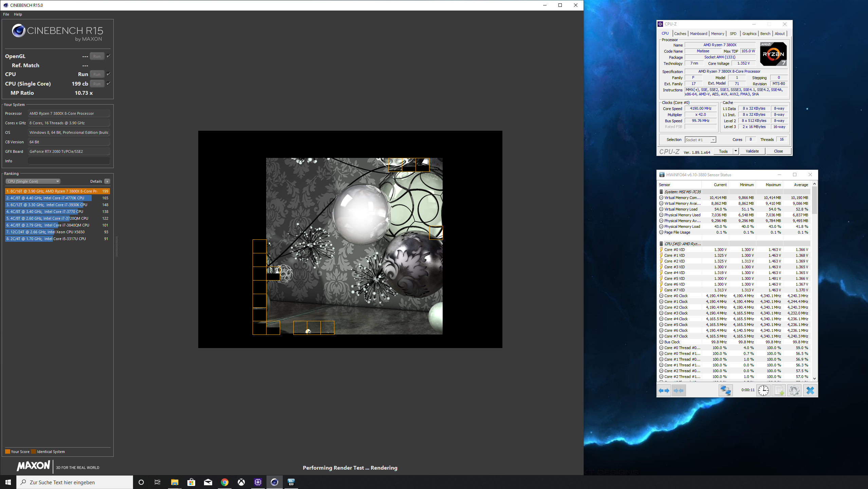This screenshot has width=868, height=489.
Task: Open the Socket #1 selection dropdown
Action: [x=700, y=140]
